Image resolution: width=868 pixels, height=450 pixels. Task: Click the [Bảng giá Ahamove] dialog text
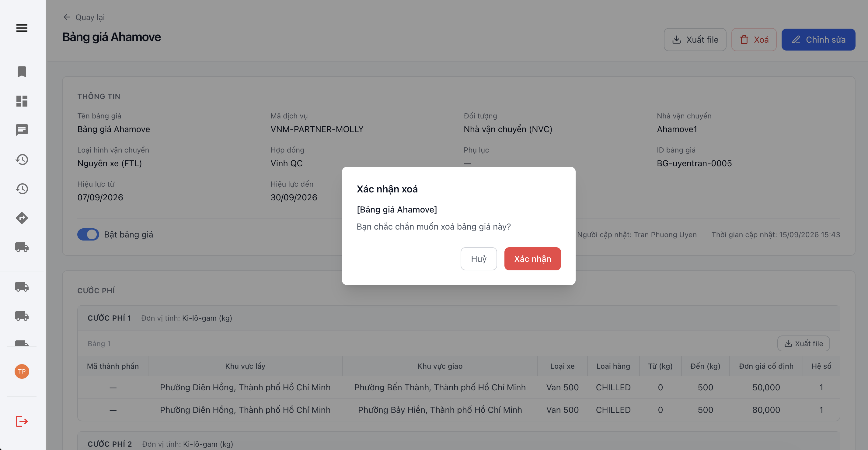point(397,209)
